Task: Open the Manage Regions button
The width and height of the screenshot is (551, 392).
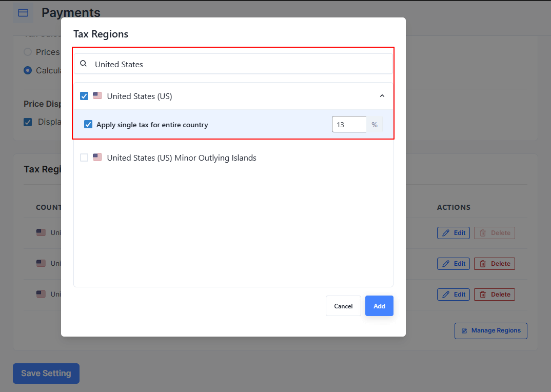Action: (x=491, y=331)
